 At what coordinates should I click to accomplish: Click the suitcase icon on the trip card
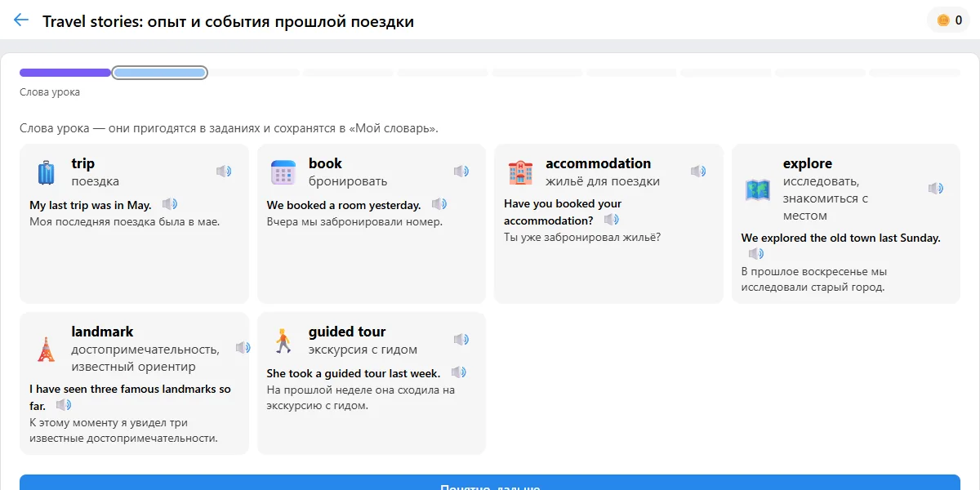coord(46,172)
